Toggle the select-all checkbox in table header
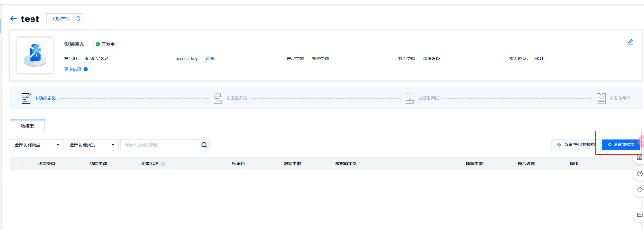 pyautogui.click(x=19, y=164)
